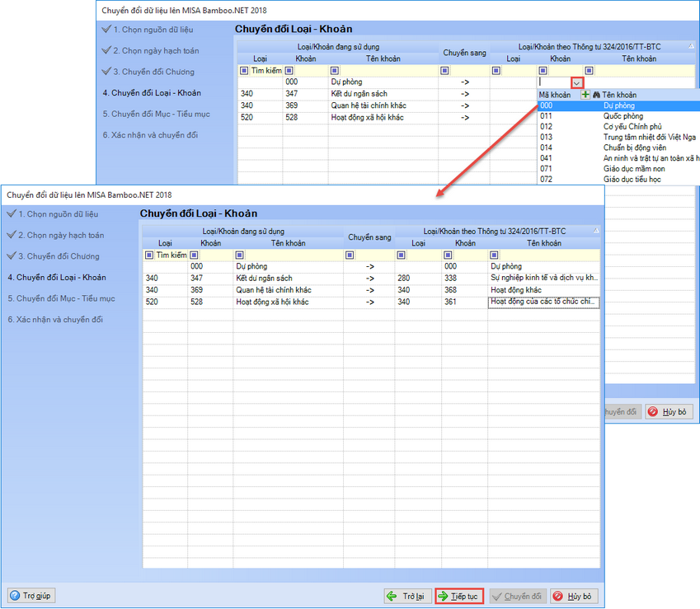
Task: Select 013 Trung tâm nhiệt đới Việt Nga
Action: tap(618, 138)
